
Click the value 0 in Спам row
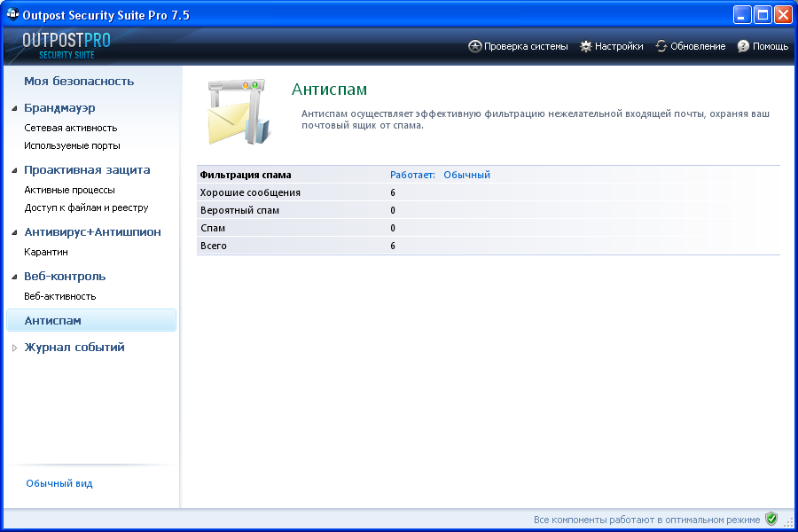point(393,228)
